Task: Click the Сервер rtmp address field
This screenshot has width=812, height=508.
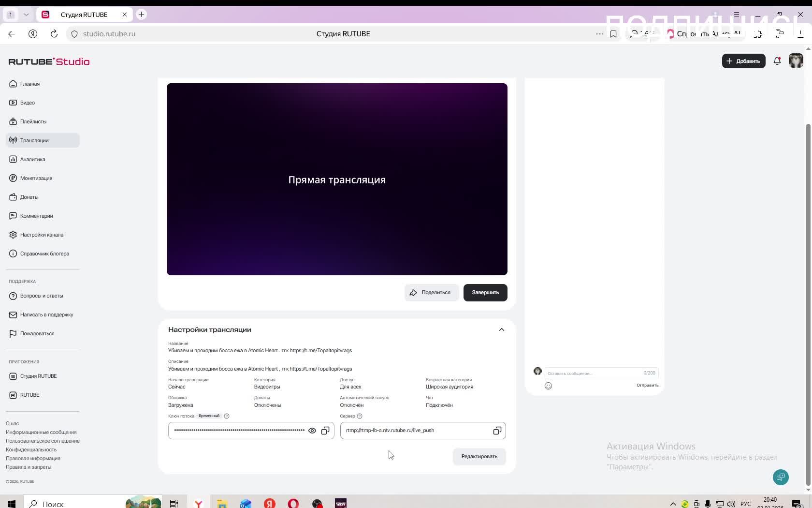Action: pyautogui.click(x=423, y=431)
